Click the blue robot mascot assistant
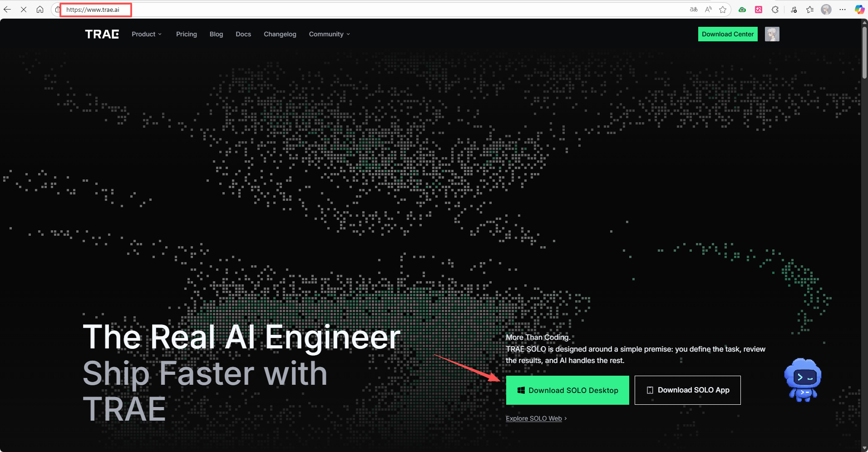The height and width of the screenshot is (452, 868). click(x=803, y=380)
